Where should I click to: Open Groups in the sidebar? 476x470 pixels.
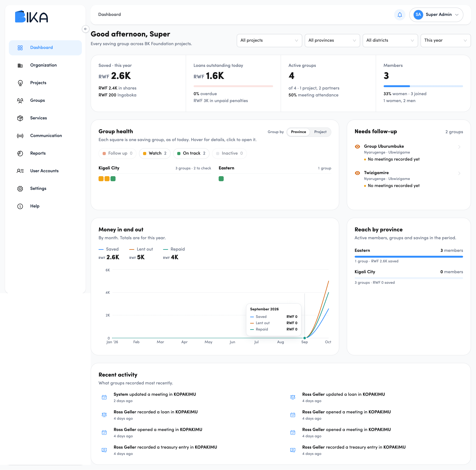pos(45,101)
